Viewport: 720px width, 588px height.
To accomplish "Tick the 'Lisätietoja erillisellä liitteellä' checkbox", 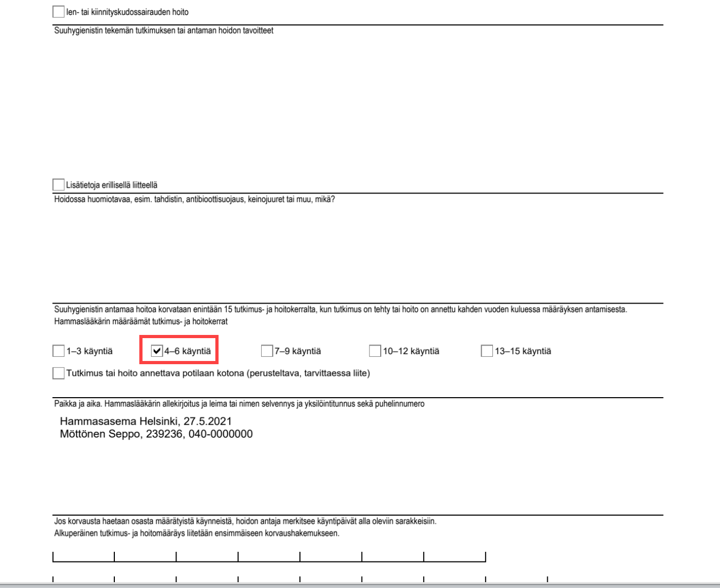I will pyautogui.click(x=58, y=184).
